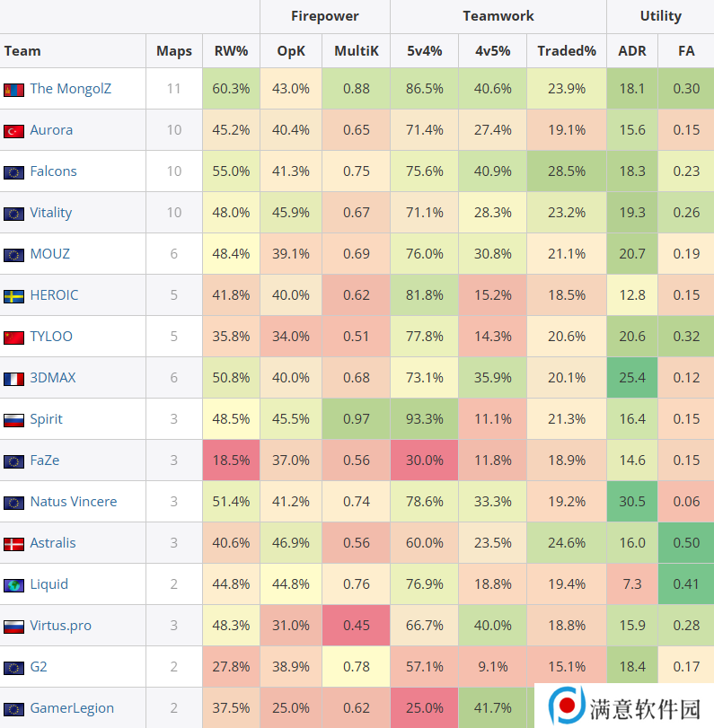Click Spirit's Russia flag icon
Viewport: 714px width, 728px height.
point(14,420)
